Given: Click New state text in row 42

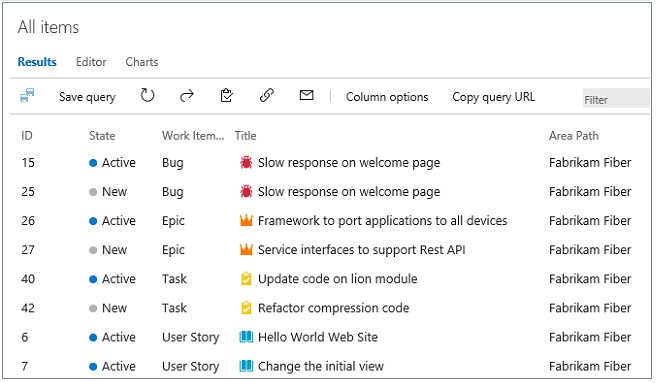Looking at the screenshot, I should [114, 308].
